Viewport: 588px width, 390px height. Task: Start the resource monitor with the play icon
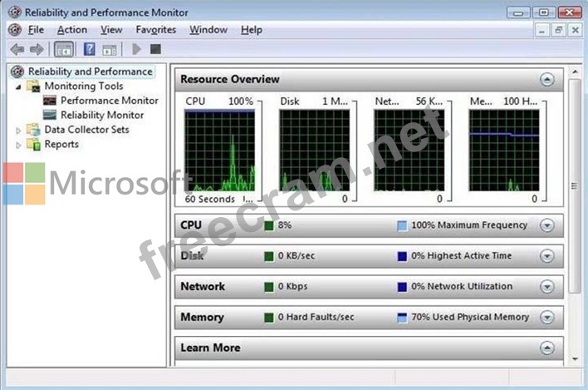[x=136, y=49]
